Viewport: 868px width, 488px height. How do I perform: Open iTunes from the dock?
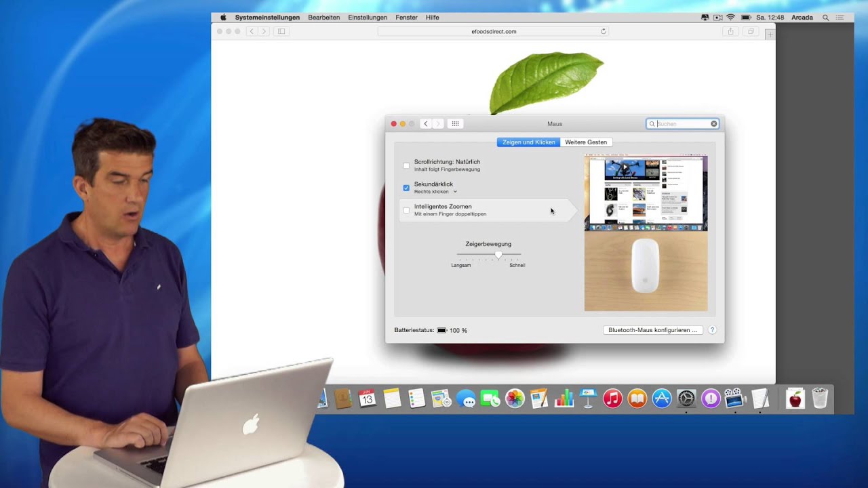612,399
